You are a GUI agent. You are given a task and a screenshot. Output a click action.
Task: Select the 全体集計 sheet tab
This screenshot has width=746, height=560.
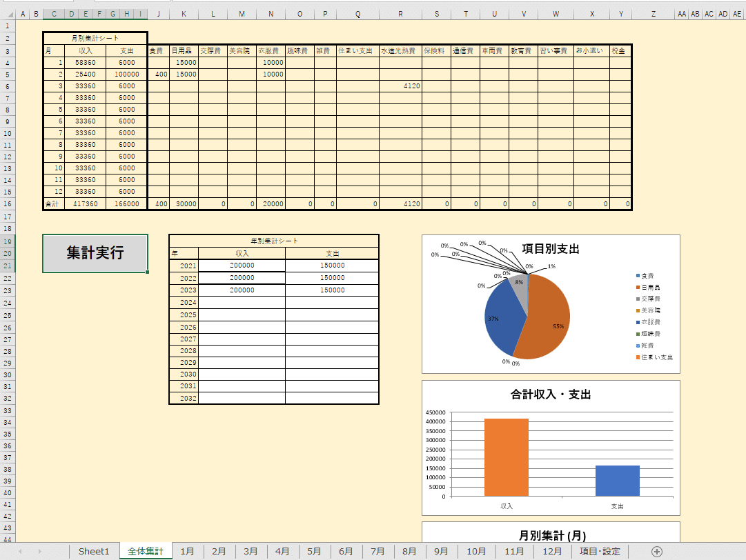coord(146,552)
